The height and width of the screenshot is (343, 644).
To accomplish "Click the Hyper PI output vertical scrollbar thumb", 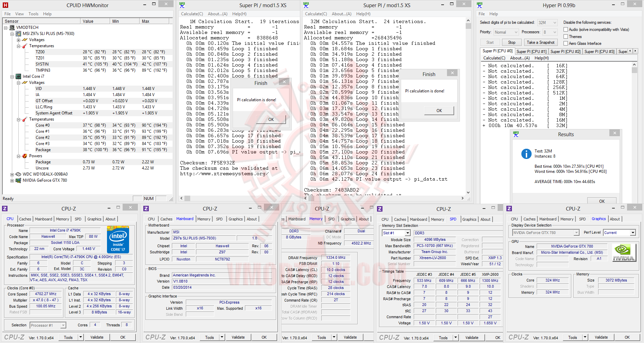I will [634, 70].
